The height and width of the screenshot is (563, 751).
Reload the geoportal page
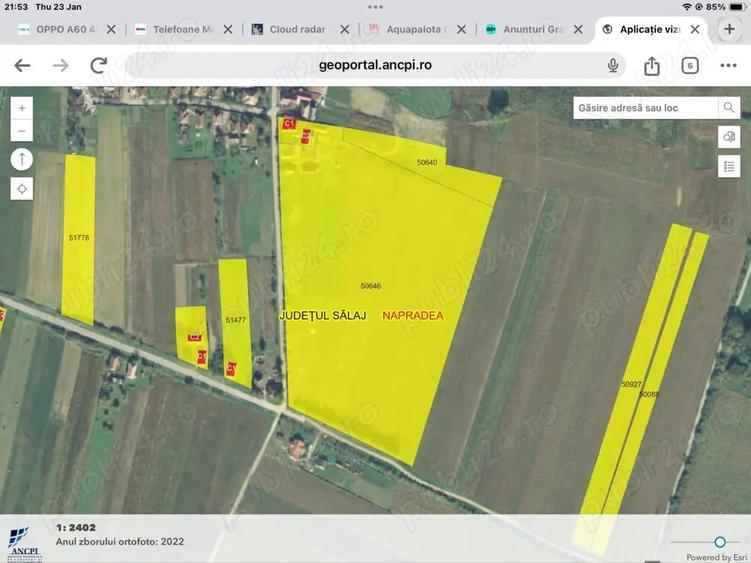point(99,65)
